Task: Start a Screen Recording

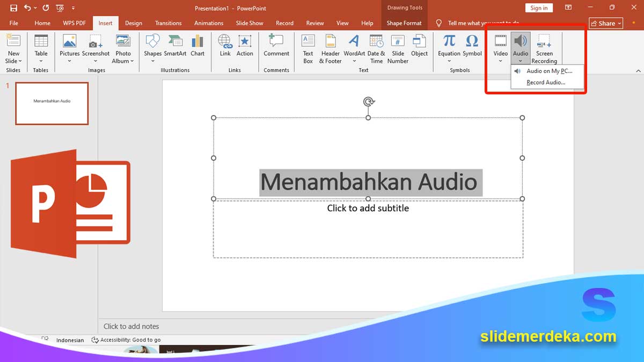Action: (544, 49)
